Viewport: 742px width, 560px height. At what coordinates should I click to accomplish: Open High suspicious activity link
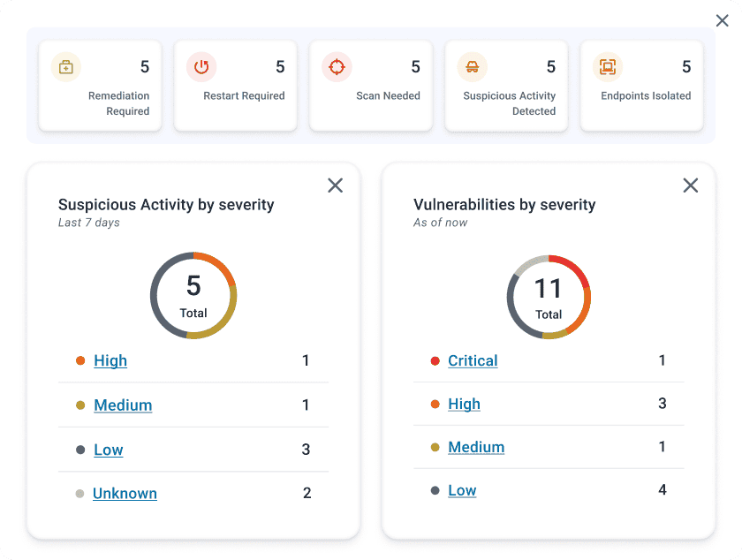point(110,360)
